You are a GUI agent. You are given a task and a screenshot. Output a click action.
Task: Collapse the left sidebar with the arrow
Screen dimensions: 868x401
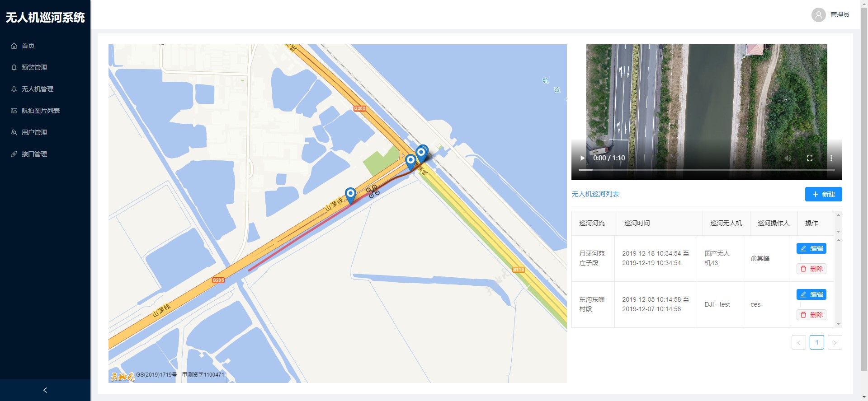[x=45, y=390]
